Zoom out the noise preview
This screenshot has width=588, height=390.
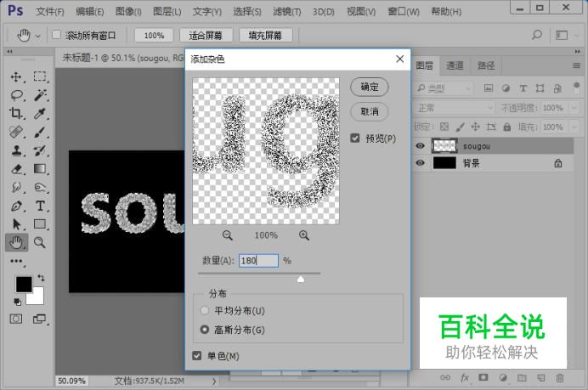(227, 235)
